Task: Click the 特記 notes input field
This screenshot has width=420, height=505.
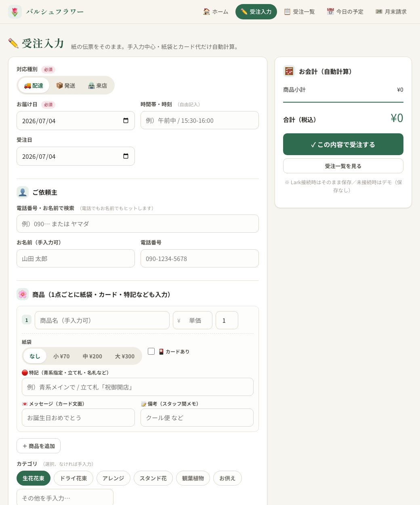Action: click(138, 387)
